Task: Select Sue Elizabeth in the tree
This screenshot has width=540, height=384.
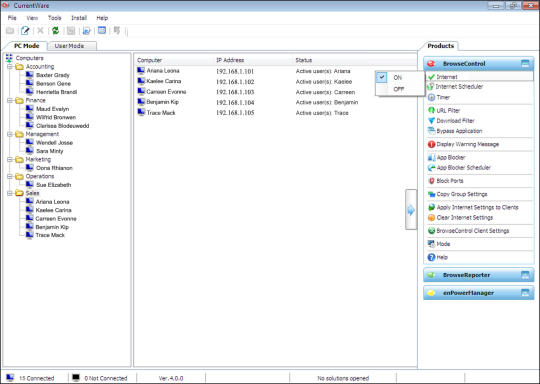Action: [x=53, y=185]
